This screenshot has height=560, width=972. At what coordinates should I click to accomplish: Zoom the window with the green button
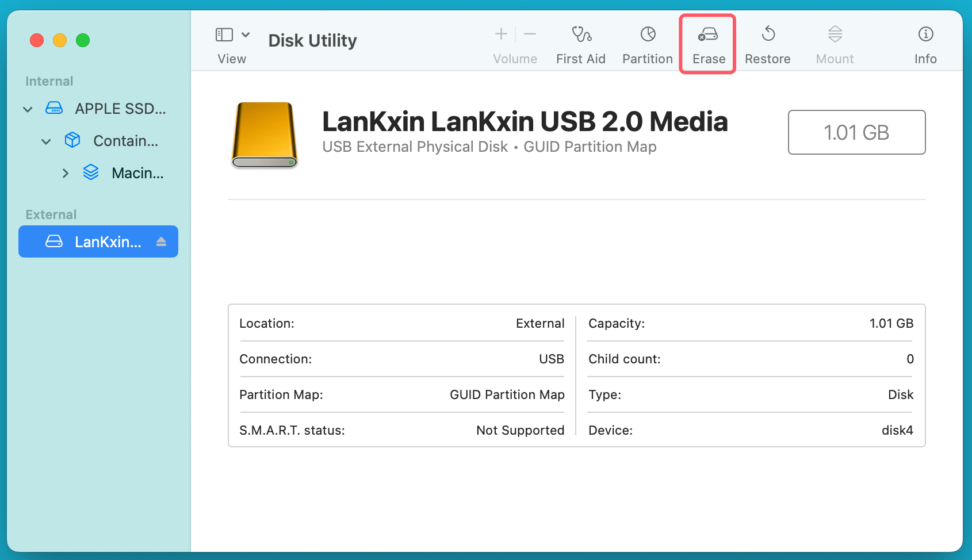[x=83, y=40]
